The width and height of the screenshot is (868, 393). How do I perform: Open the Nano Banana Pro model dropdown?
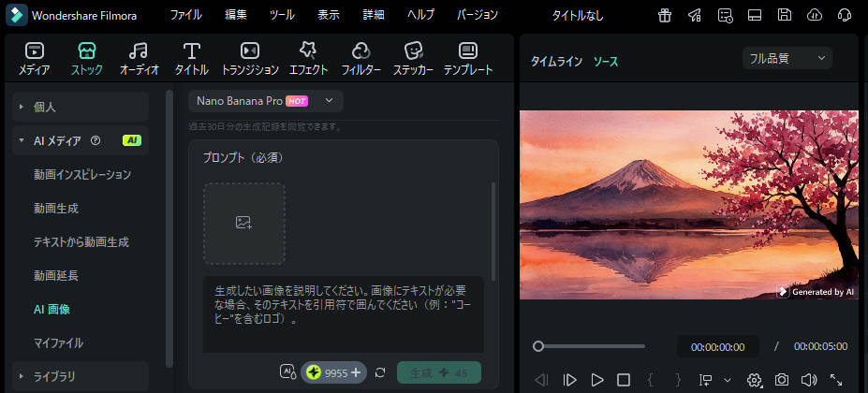click(266, 101)
